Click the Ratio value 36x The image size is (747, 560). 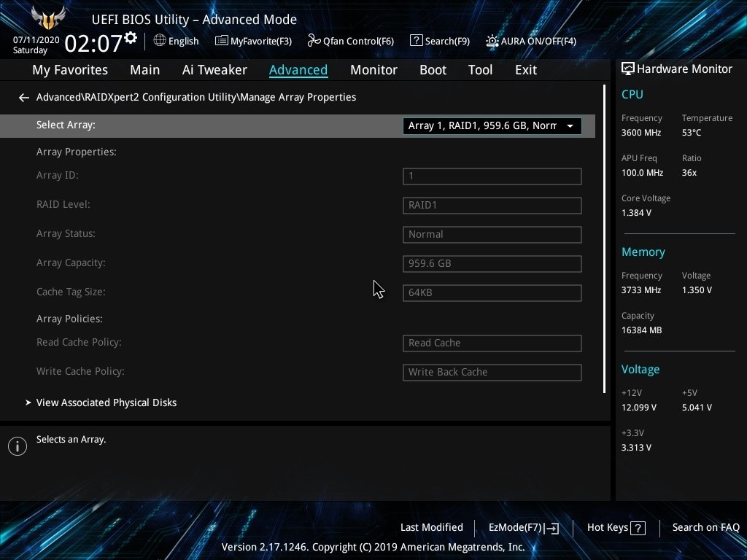(x=689, y=173)
